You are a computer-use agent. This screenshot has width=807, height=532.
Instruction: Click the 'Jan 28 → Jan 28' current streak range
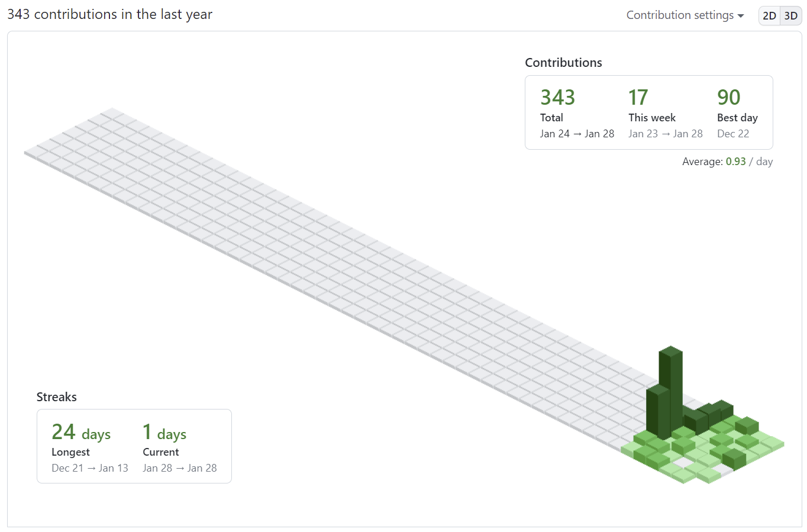point(180,468)
